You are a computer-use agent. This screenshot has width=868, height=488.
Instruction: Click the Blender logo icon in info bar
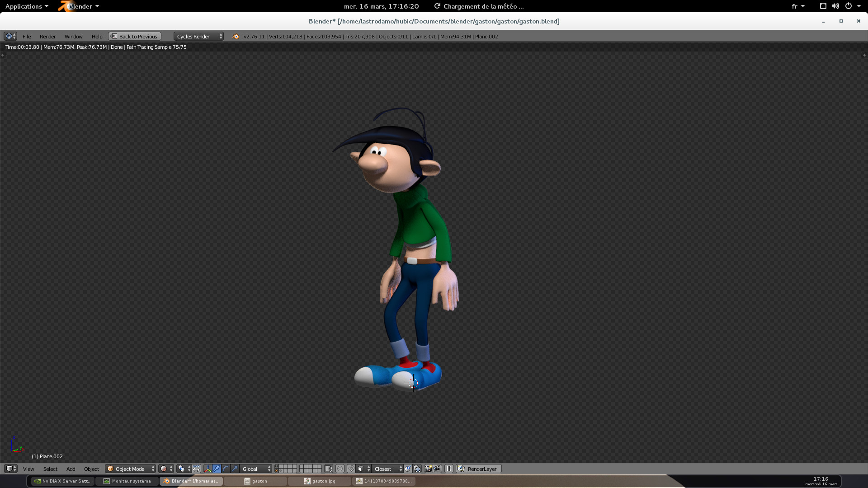pos(235,36)
